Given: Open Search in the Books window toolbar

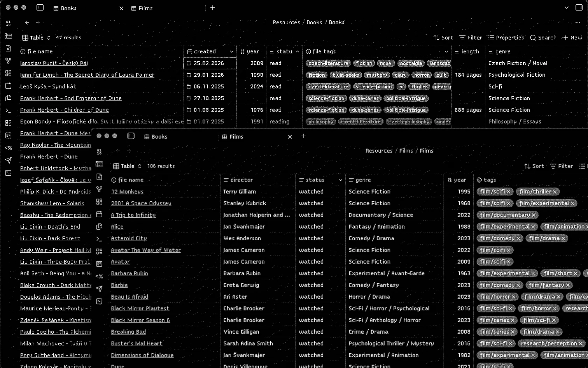Looking at the screenshot, I should (543, 38).
